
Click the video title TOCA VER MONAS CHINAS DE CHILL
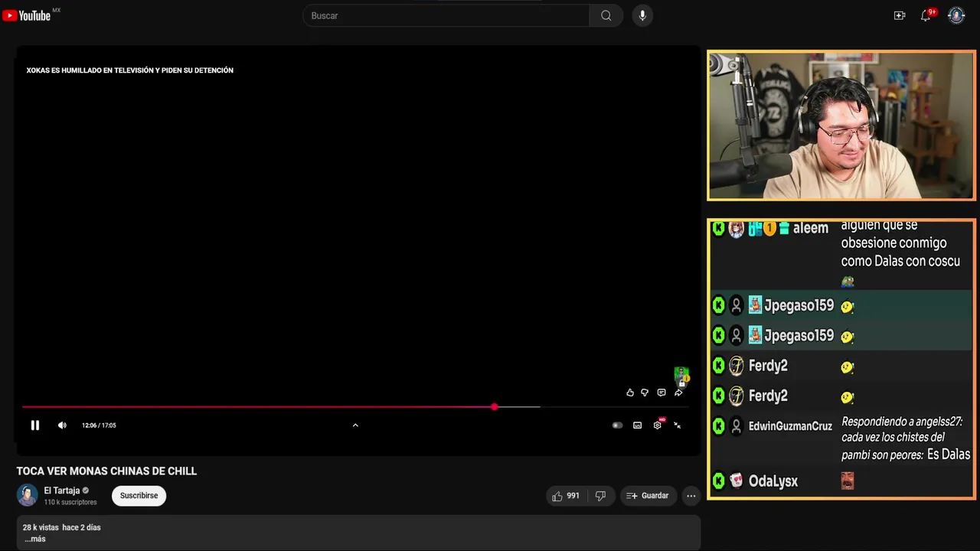click(x=106, y=471)
